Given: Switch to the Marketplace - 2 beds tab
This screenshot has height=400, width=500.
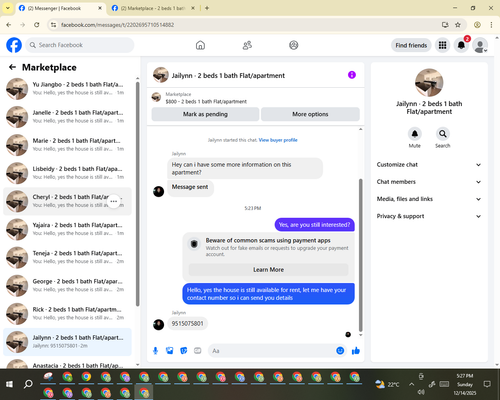Looking at the screenshot, I should (153, 8).
